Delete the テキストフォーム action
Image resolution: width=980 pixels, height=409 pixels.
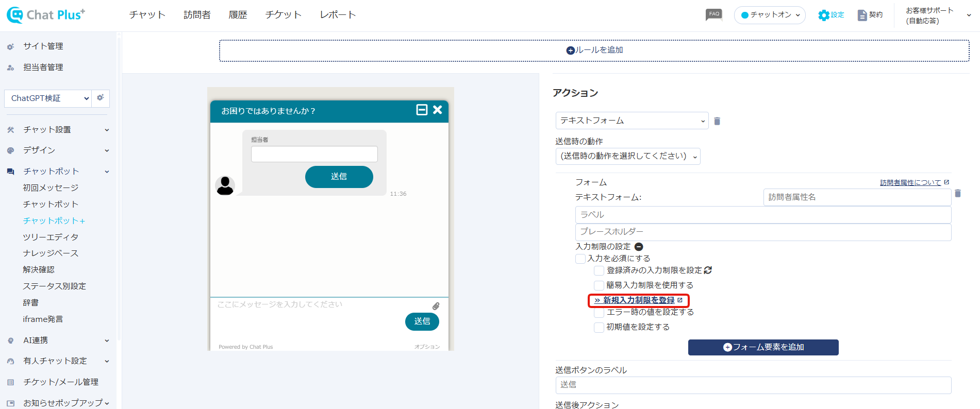coord(717,121)
